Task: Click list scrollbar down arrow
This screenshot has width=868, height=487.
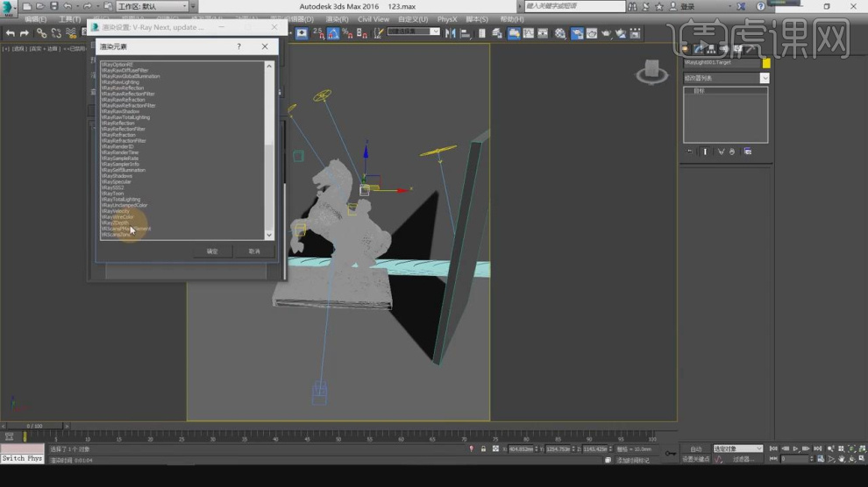Action: 269,235
